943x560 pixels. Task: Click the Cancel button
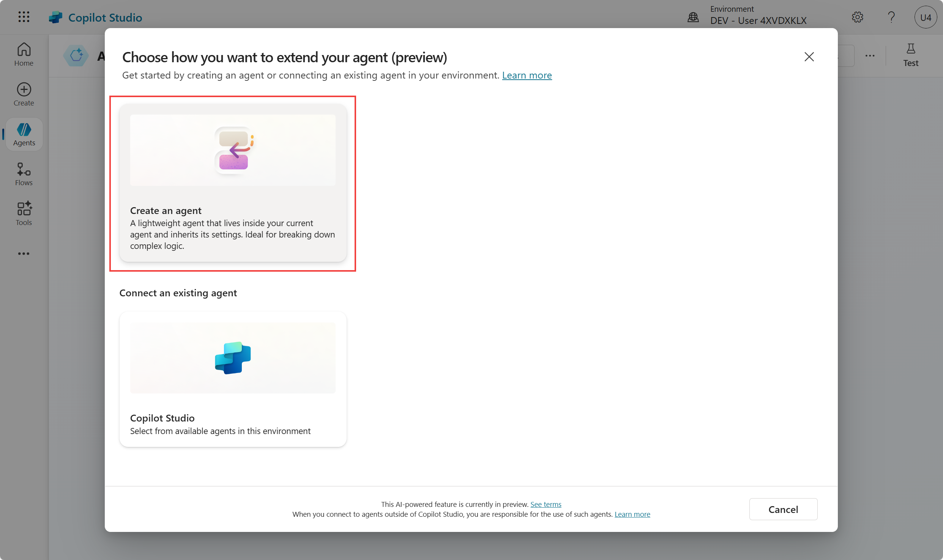click(x=783, y=509)
